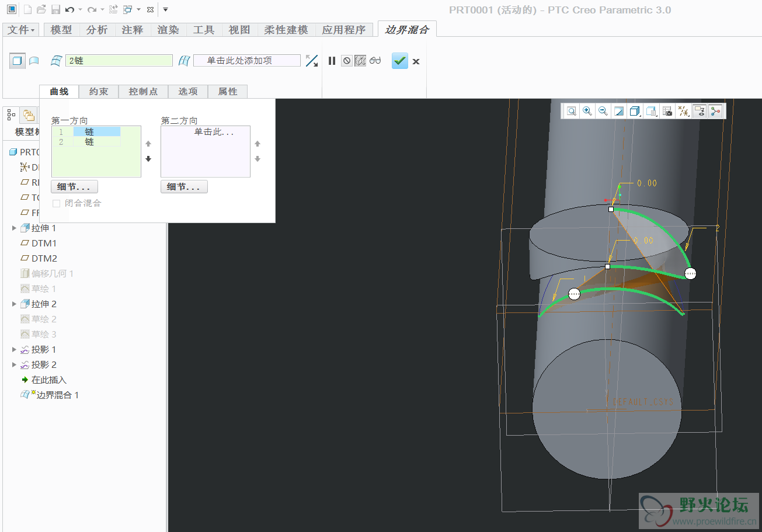Click the Zoom out magnifier icon

(603, 111)
